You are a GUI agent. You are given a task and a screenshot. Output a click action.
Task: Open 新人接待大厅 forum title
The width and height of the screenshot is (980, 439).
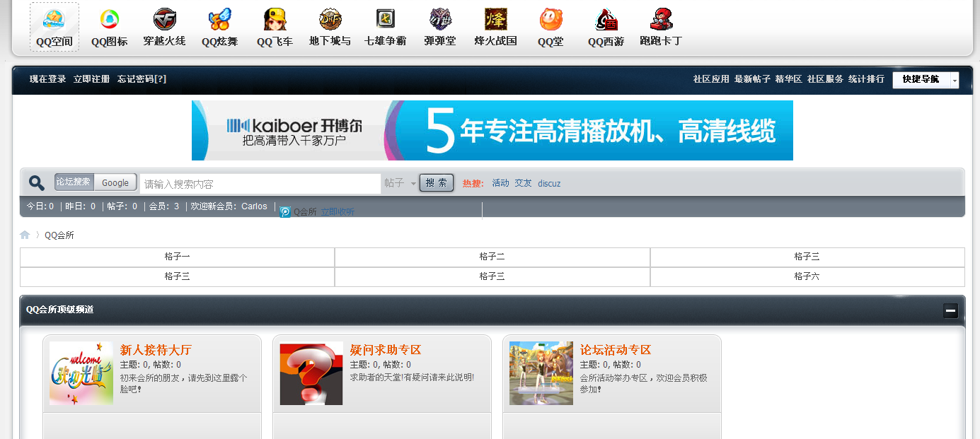point(156,350)
